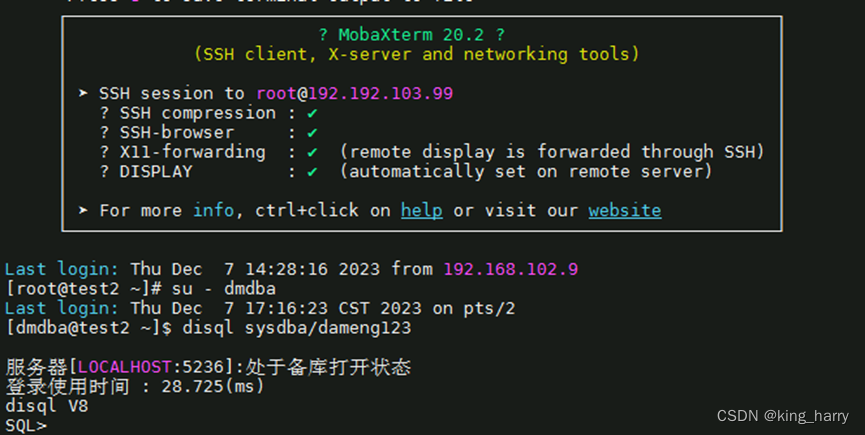Click the word 'info' in the banner
The height and width of the screenshot is (435, 865).
coord(213,210)
